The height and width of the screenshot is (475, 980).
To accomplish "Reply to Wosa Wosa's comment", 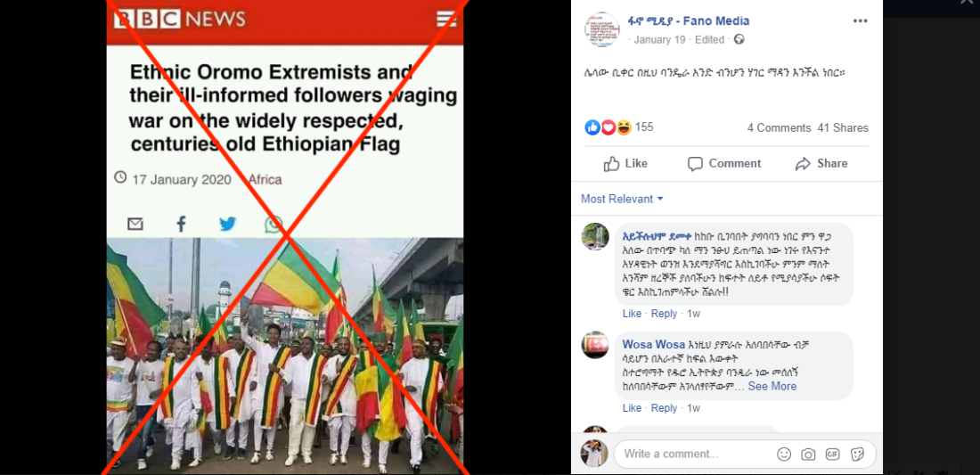I will pos(665,408).
